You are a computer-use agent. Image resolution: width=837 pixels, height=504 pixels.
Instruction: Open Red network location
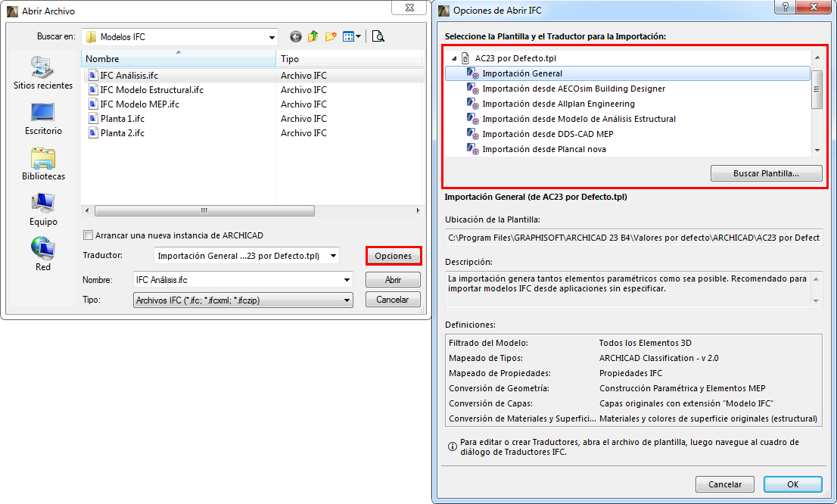pyautogui.click(x=43, y=255)
